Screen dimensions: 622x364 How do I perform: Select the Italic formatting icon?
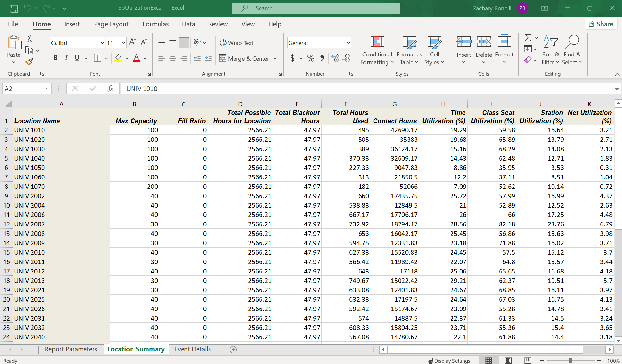pyautogui.click(x=66, y=58)
